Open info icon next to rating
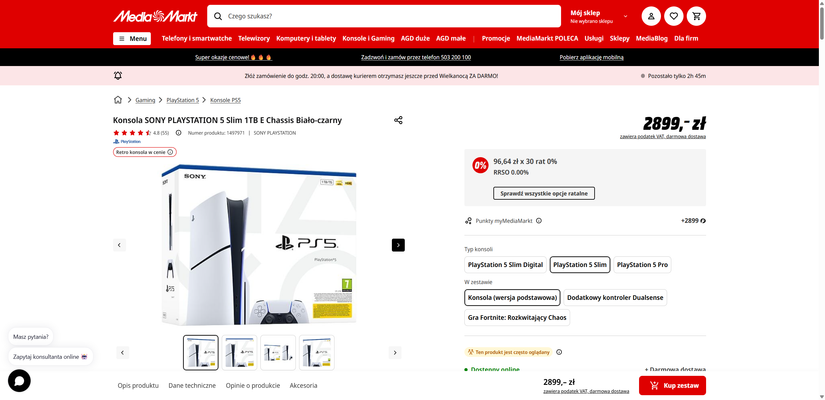Viewport: 825px width, 400px height. tap(178, 133)
